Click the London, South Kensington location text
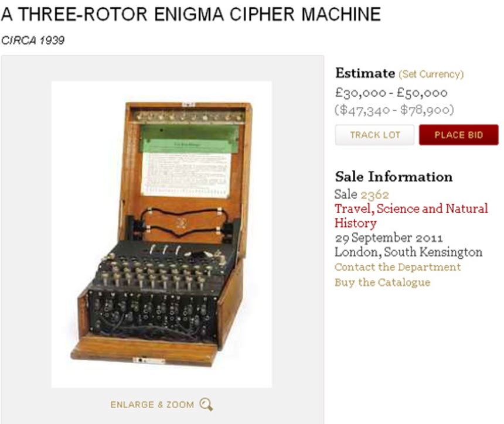 pyautogui.click(x=408, y=252)
